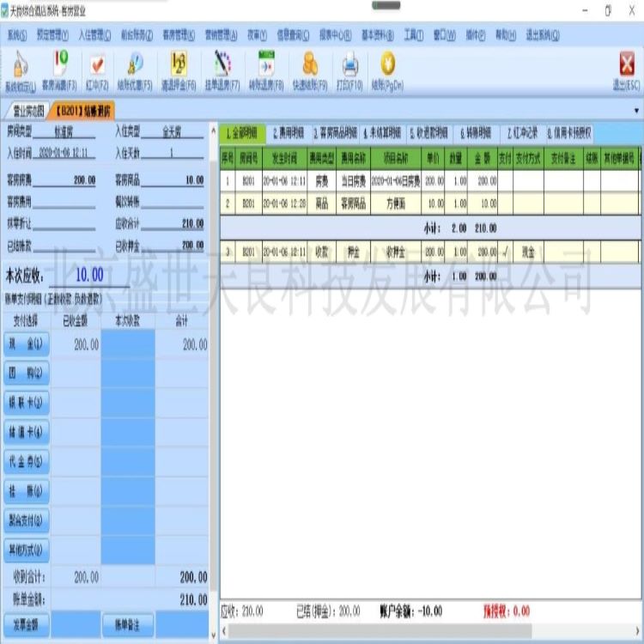Switch to the 8.信用卡预授权 tab
644x644 pixels.
click(x=569, y=132)
